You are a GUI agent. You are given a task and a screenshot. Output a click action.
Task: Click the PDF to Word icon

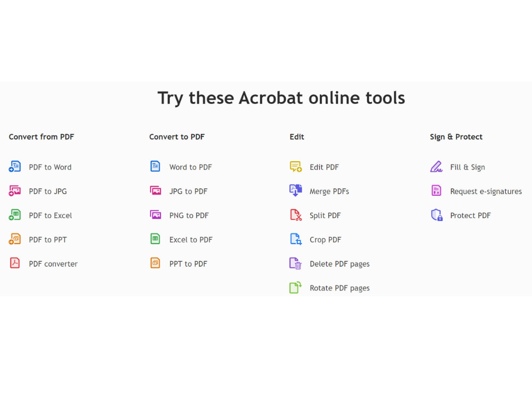[14, 167]
